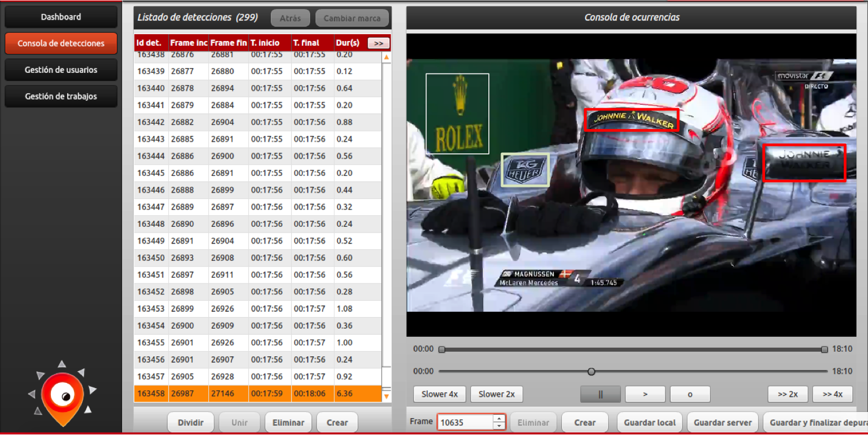Click the Dividir button
Screen dimensions: 868x435
190,423
